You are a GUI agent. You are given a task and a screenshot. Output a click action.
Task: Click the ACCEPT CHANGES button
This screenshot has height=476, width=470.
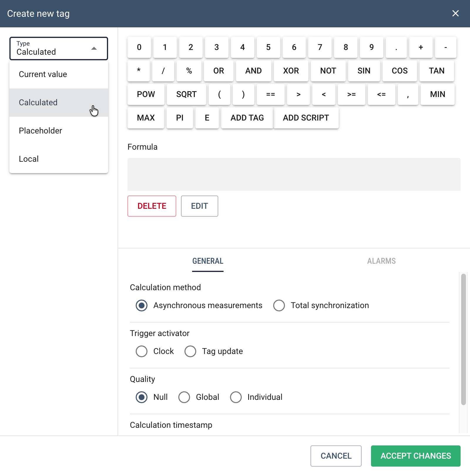coord(416,456)
